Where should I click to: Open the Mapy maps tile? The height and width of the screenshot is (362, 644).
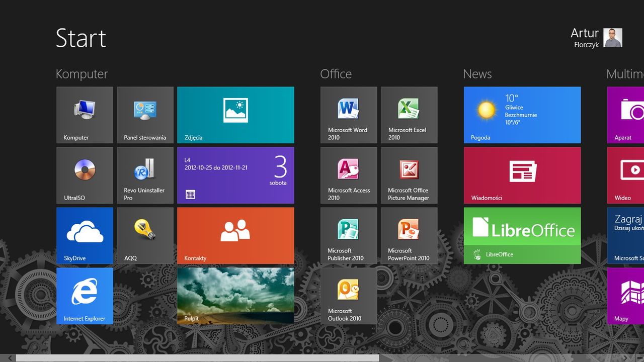[625, 296]
